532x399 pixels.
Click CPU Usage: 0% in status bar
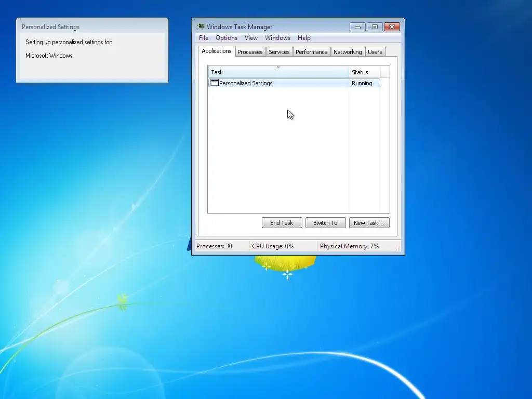coord(273,246)
